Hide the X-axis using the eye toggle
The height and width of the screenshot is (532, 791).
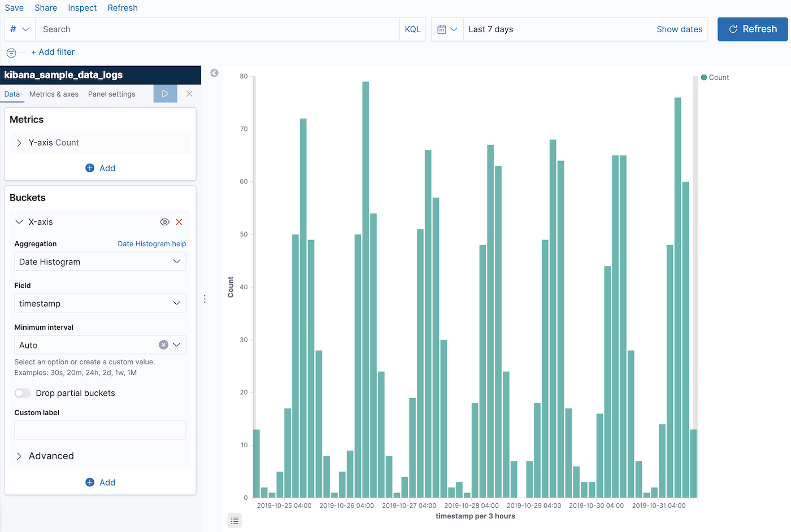click(x=164, y=222)
